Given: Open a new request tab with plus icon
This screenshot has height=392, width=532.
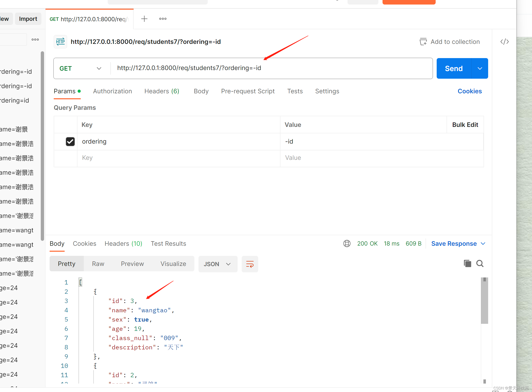Looking at the screenshot, I should pos(144,19).
